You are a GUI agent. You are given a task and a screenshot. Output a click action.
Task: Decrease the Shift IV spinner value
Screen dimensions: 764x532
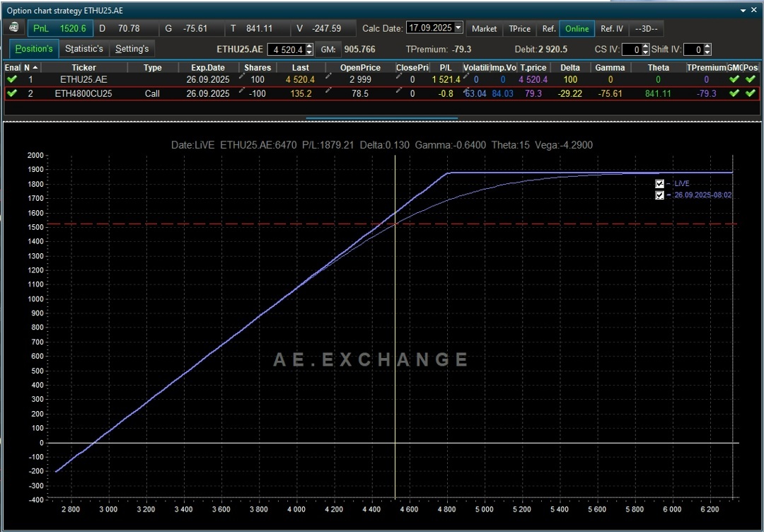(x=707, y=52)
